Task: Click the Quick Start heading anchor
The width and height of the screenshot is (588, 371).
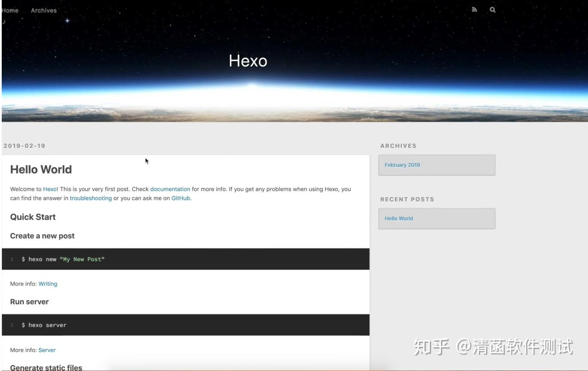Action: point(33,217)
